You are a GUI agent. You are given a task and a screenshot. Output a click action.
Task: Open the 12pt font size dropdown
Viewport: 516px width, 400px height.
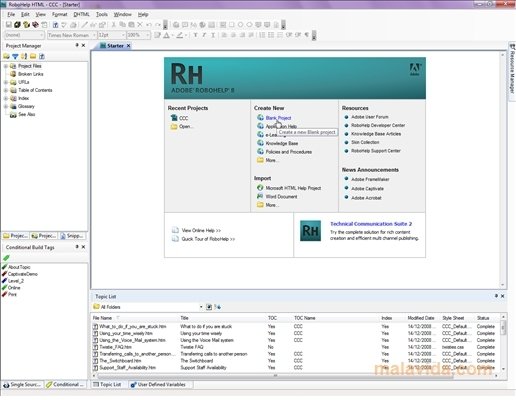(x=123, y=35)
